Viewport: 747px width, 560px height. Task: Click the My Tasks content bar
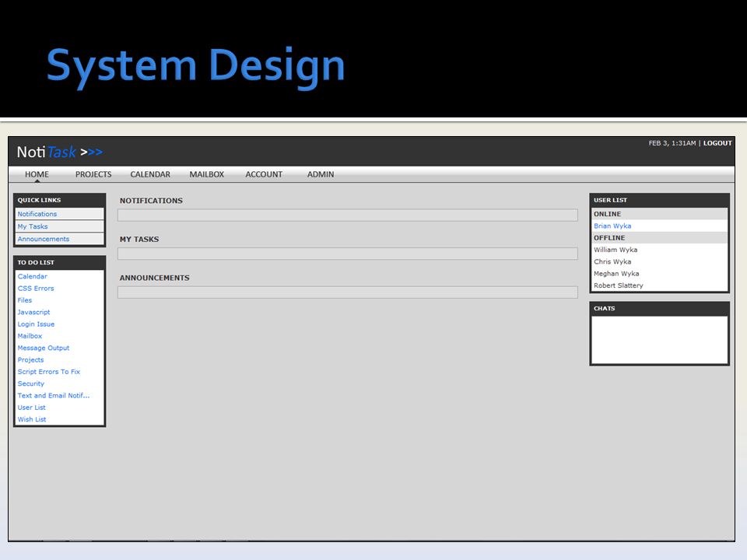[x=348, y=254]
